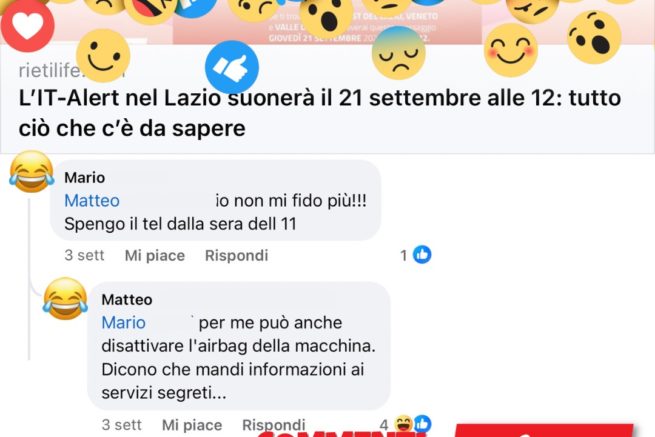Click the 3 sett timestamp on Mario's comment
Viewport: 655px width, 437px height.
[x=84, y=255]
